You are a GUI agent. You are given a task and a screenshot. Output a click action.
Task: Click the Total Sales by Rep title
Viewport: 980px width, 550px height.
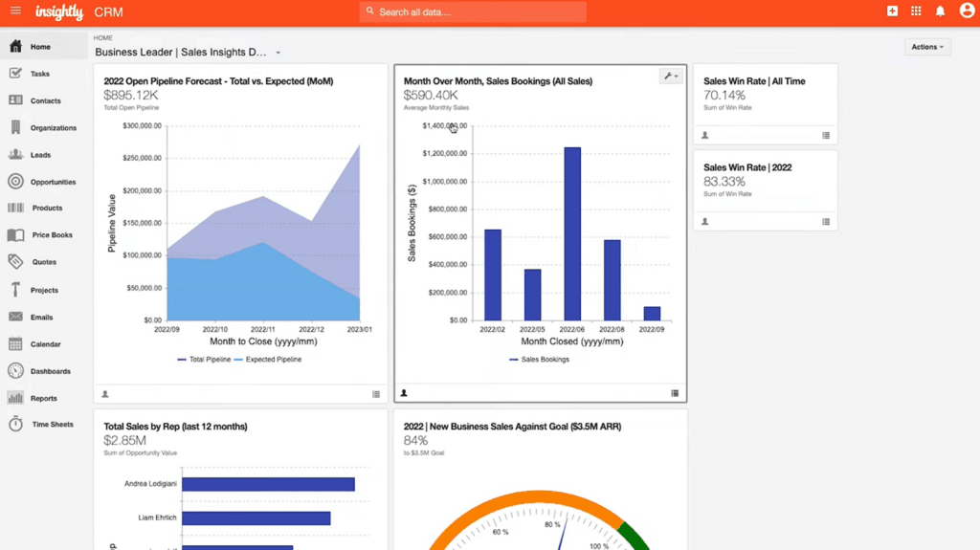(176, 427)
